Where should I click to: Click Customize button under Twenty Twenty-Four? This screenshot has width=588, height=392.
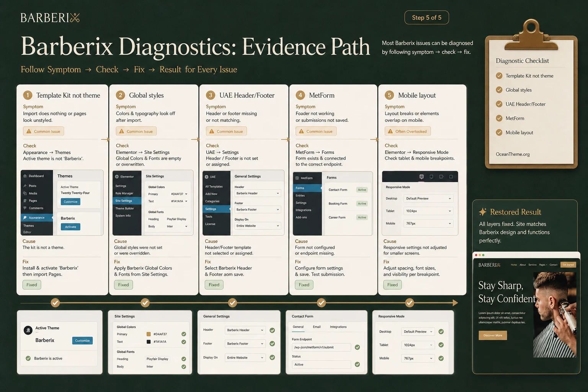[70, 202]
